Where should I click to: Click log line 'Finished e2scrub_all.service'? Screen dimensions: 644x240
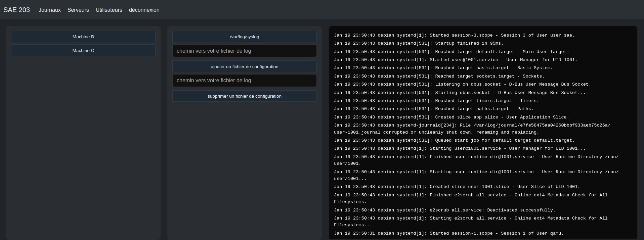click(471, 198)
